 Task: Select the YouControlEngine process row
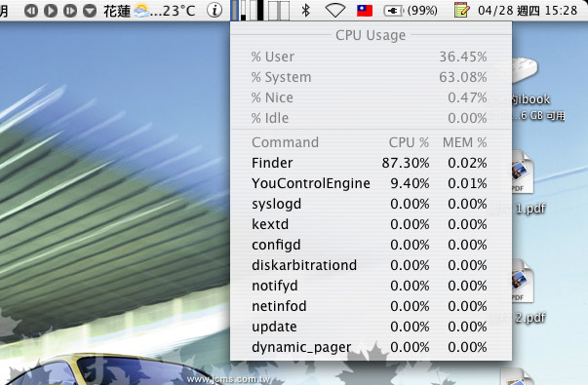point(371,183)
